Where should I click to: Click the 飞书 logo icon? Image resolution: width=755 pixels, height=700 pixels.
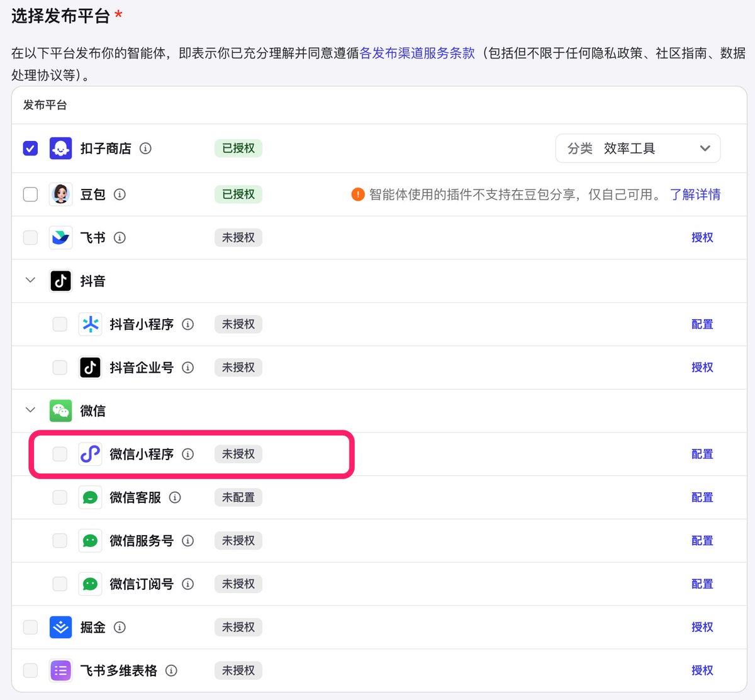coord(60,238)
